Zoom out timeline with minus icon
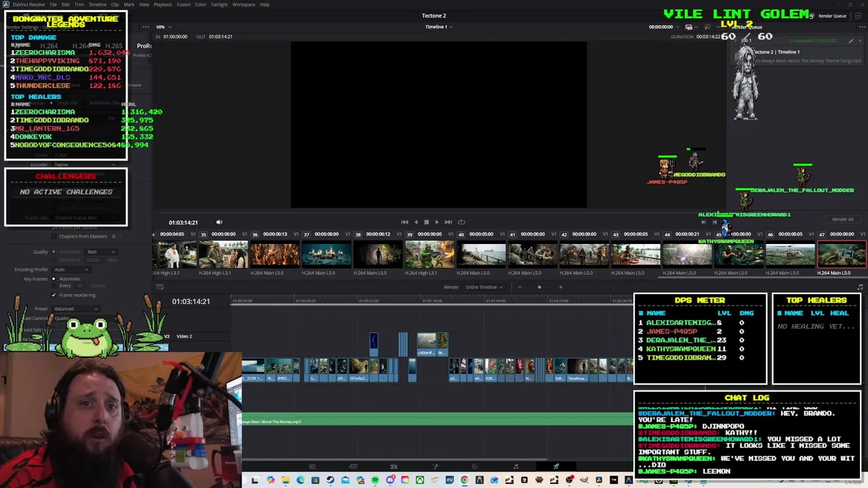This screenshot has width=868, height=488. point(519,287)
